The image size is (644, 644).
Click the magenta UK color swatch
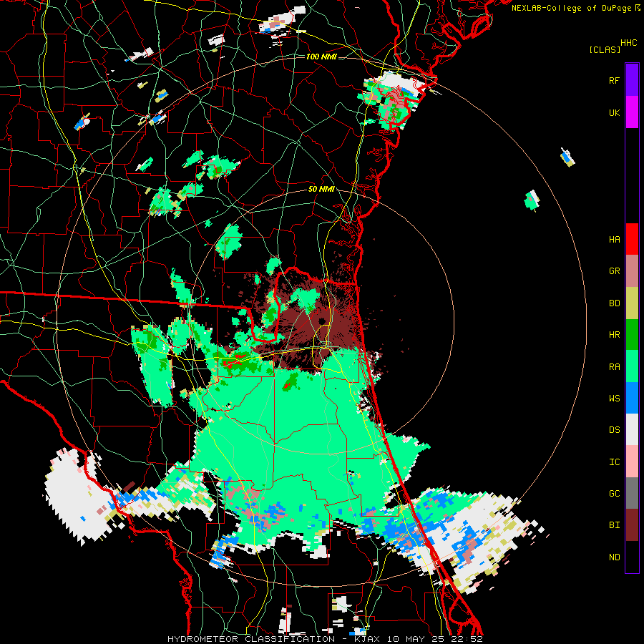tap(632, 112)
